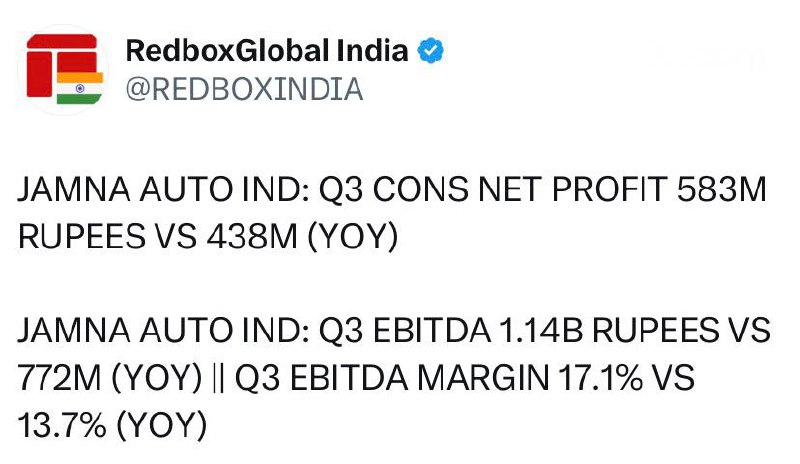Click the "583M" net profit figure

point(720,194)
